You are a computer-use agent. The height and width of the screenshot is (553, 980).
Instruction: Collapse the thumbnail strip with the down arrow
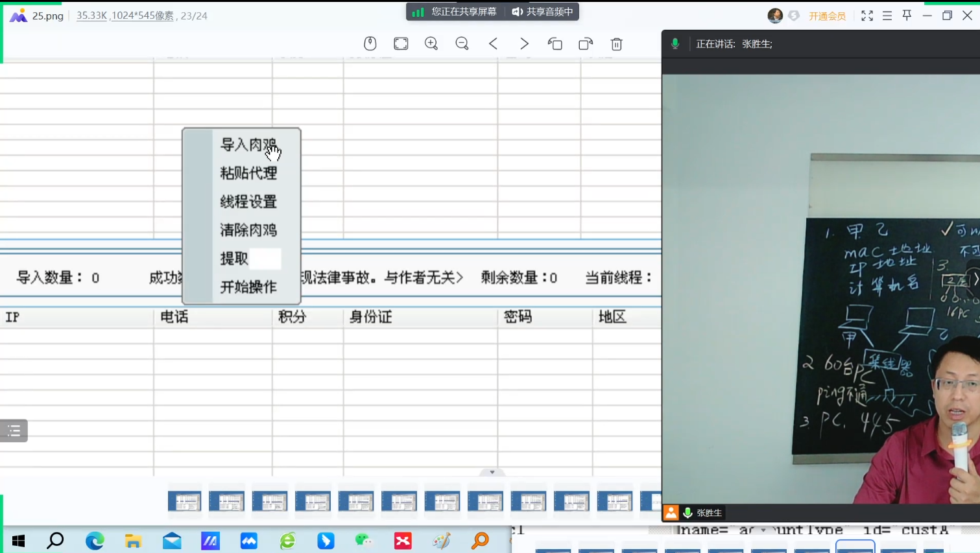(x=492, y=472)
